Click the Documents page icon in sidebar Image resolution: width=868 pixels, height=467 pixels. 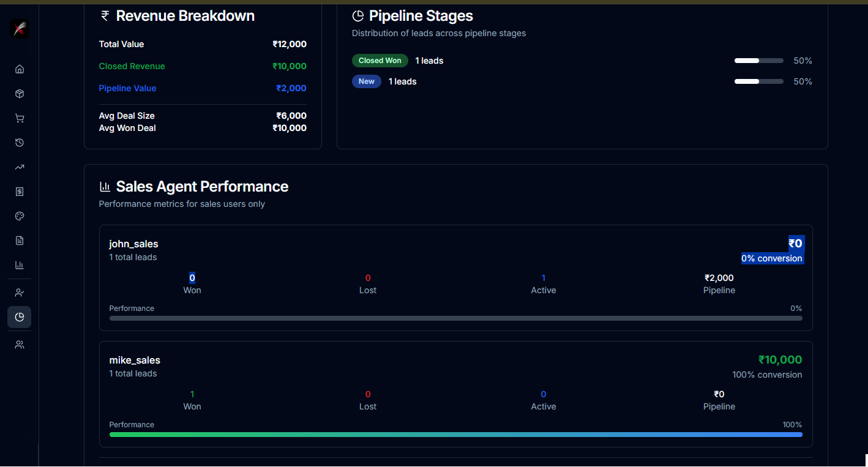[x=19, y=241]
